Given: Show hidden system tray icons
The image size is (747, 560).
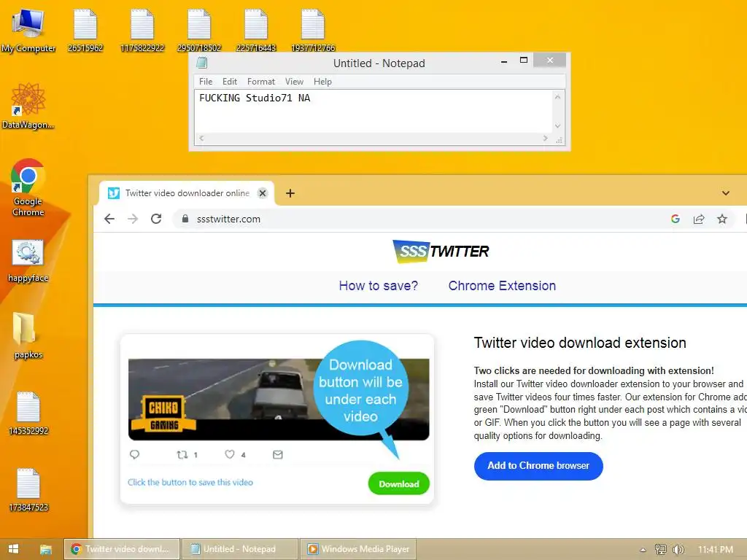Looking at the screenshot, I should [643, 550].
